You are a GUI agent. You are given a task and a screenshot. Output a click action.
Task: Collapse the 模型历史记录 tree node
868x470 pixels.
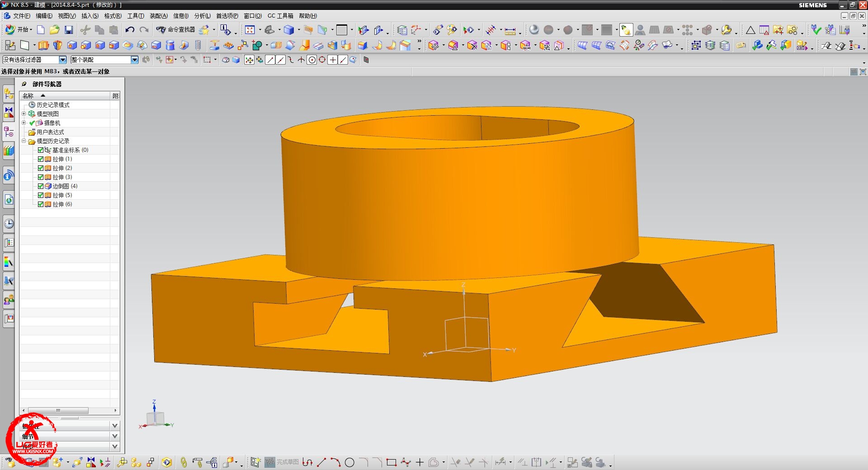[x=24, y=141]
